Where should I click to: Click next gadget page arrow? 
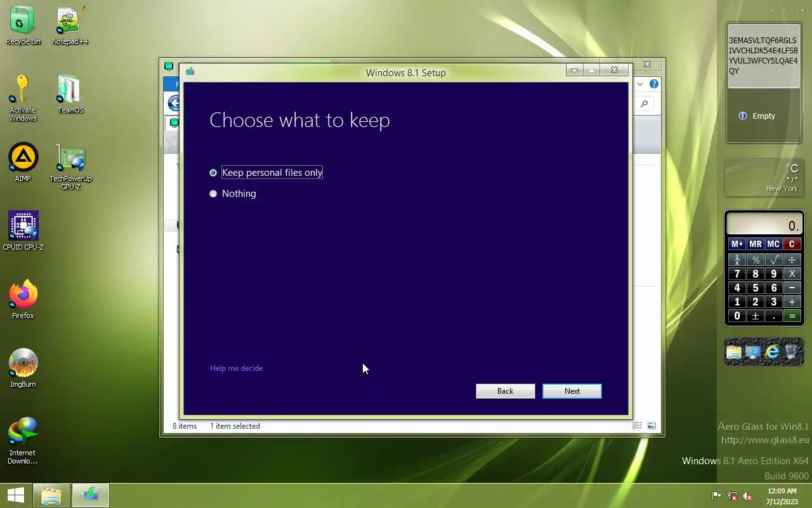[x=785, y=10]
